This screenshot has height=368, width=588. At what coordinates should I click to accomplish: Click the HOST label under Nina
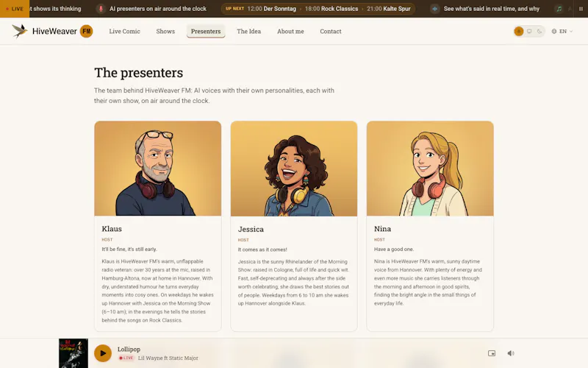tap(379, 240)
